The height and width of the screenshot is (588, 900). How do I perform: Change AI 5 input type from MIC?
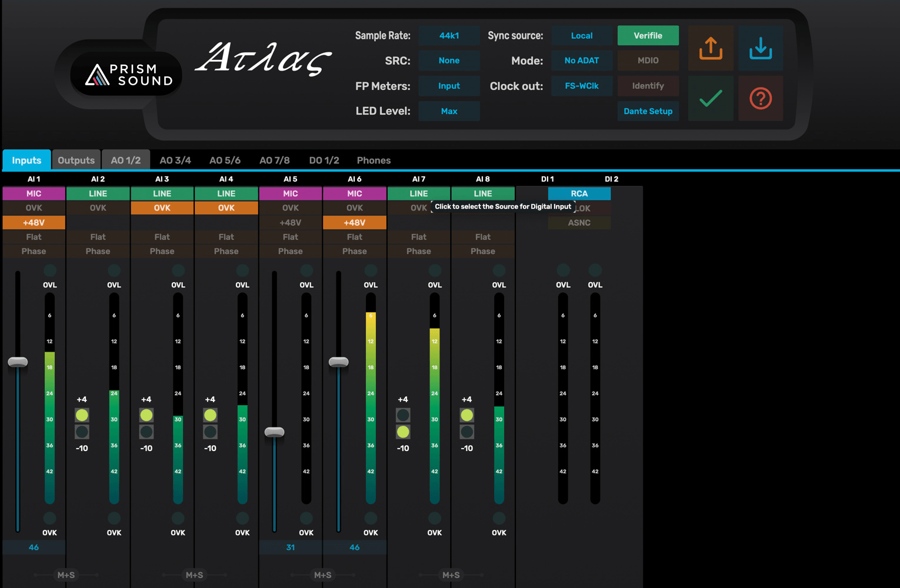pos(291,193)
